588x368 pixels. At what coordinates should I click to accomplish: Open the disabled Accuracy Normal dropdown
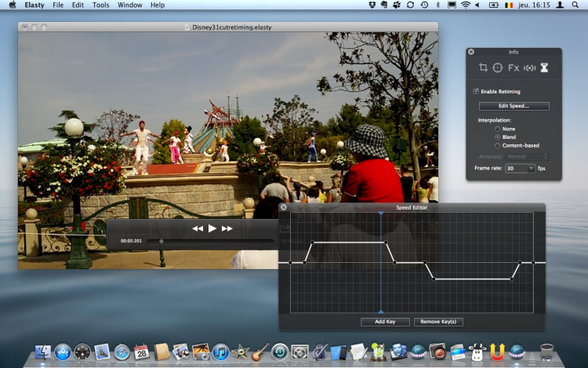point(527,156)
